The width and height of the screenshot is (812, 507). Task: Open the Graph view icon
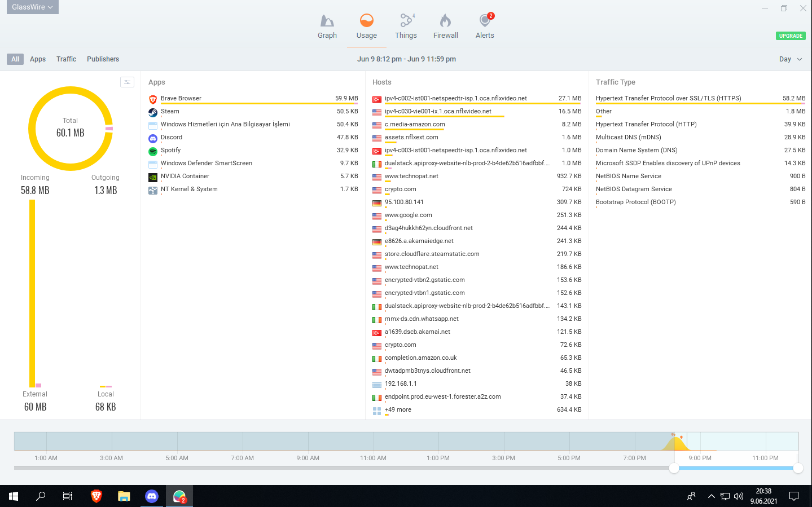pos(327,21)
